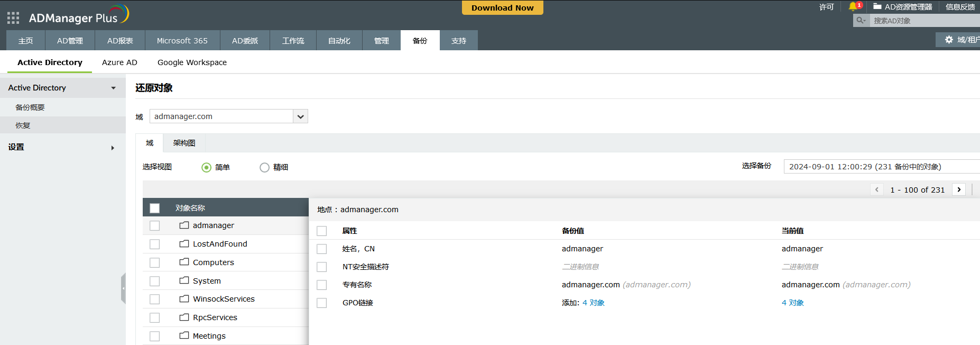Open the 备份 backup tab

pyautogui.click(x=420, y=40)
